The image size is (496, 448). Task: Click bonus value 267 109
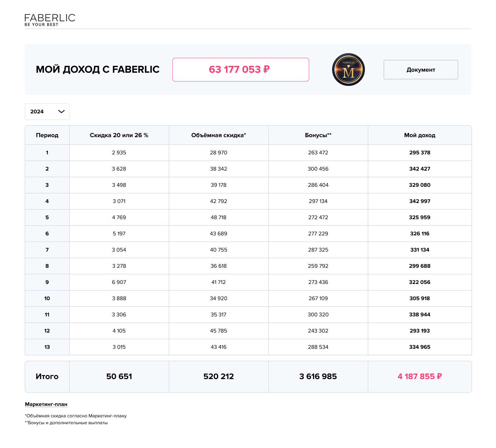tap(318, 298)
